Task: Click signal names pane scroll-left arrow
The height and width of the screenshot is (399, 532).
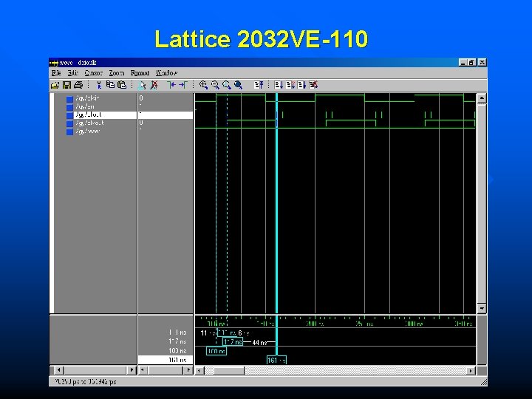Action: pyautogui.click(x=58, y=370)
